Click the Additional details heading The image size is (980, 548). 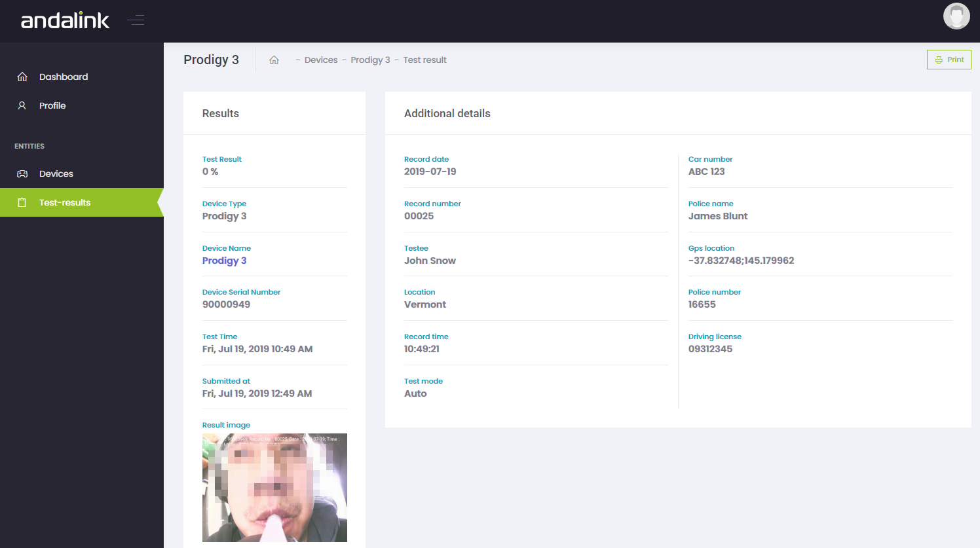(447, 113)
